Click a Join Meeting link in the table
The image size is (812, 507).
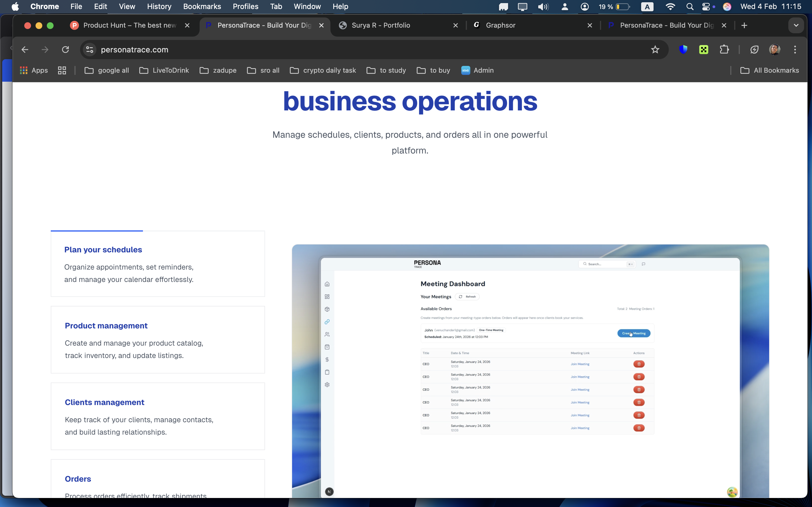tap(580, 364)
